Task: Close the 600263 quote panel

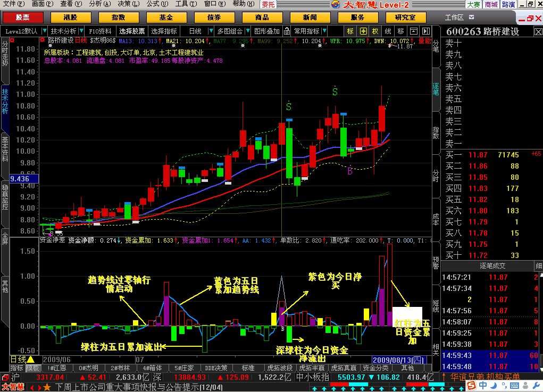Action: click(538, 32)
